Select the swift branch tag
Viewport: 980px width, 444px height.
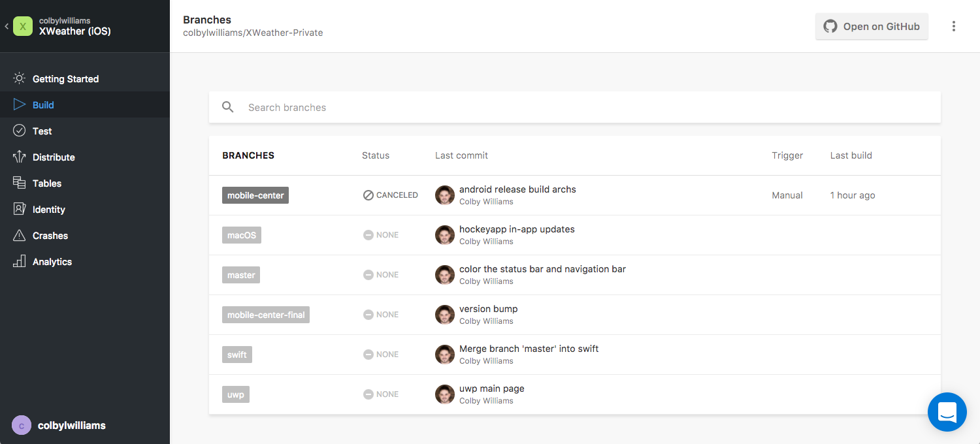(237, 355)
